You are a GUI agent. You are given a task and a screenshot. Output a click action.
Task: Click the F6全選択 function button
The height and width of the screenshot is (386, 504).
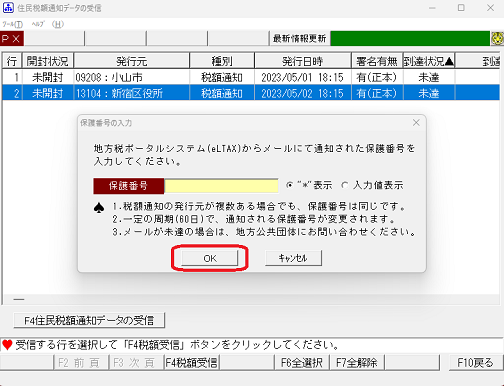302,362
